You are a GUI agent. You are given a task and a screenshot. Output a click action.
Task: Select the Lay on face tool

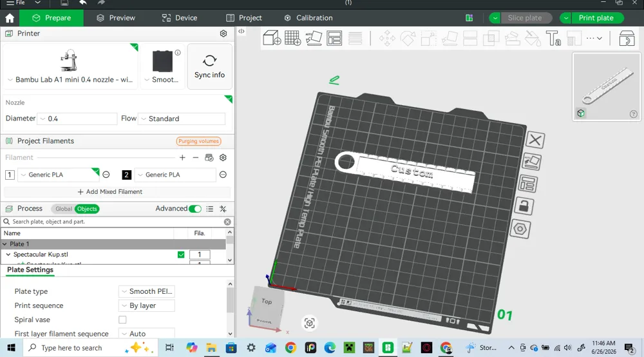(x=450, y=39)
